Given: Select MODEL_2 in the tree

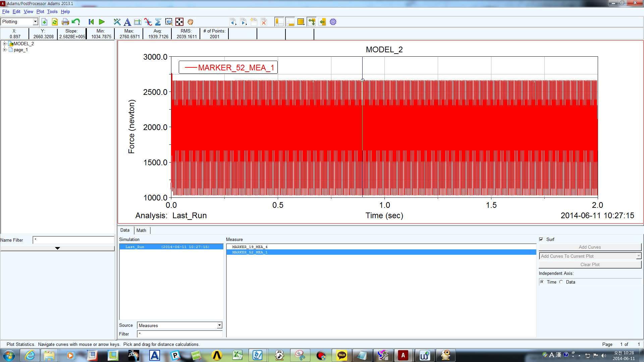Looking at the screenshot, I should tap(23, 44).
